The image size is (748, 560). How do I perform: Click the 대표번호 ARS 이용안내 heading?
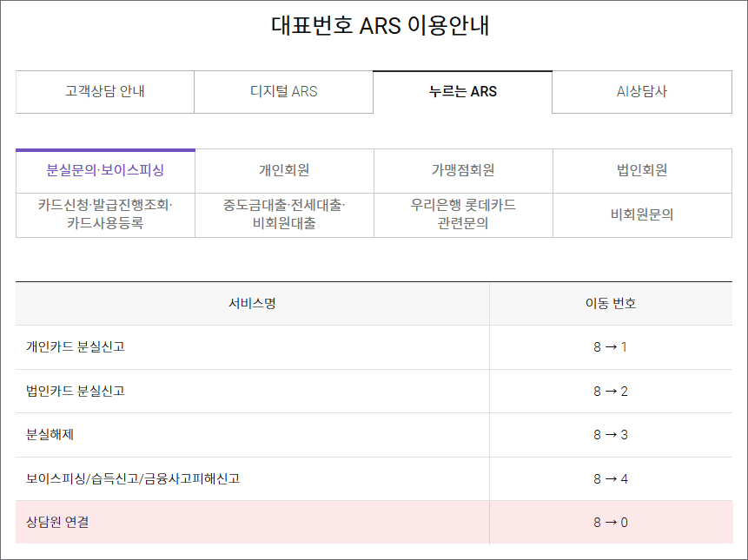coord(381,25)
